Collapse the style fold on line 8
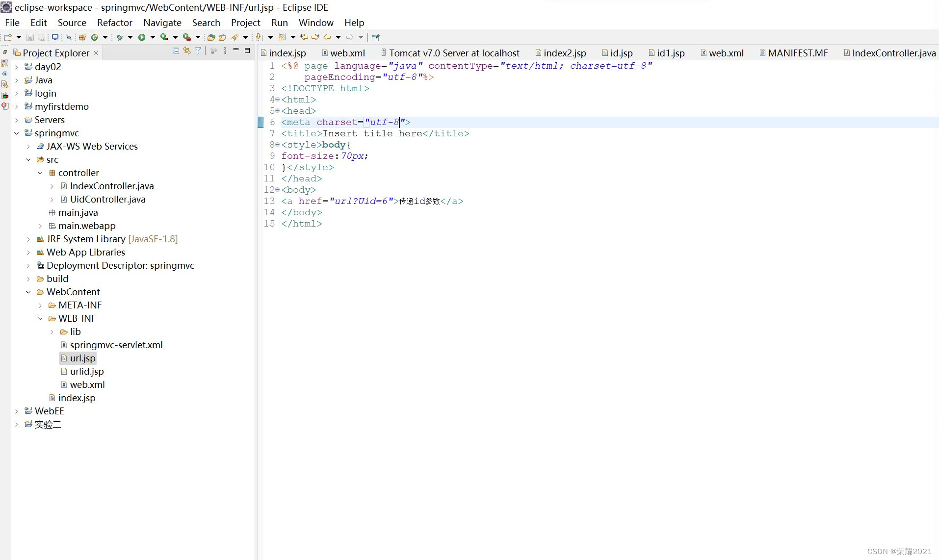This screenshot has height=560, width=939. tap(277, 145)
